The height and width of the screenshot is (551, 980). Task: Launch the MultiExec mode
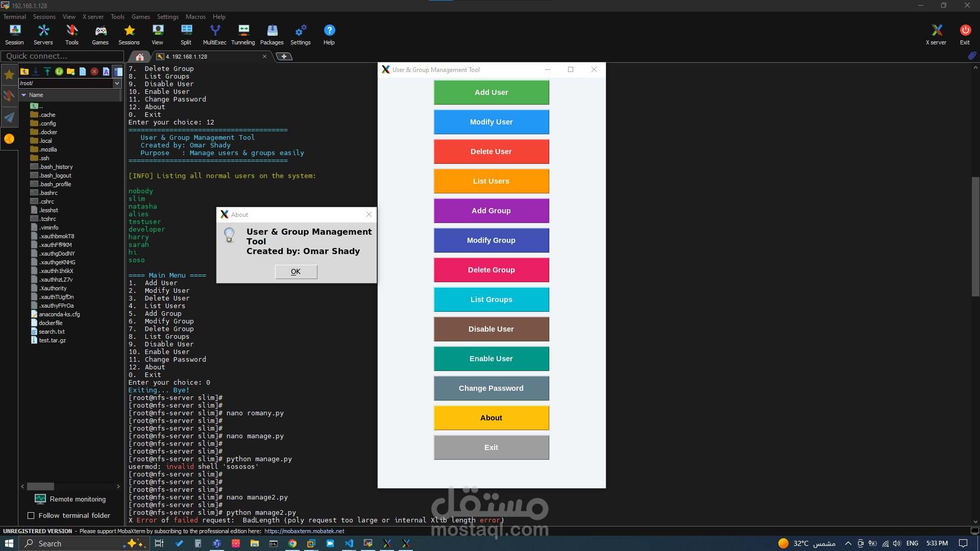(214, 34)
